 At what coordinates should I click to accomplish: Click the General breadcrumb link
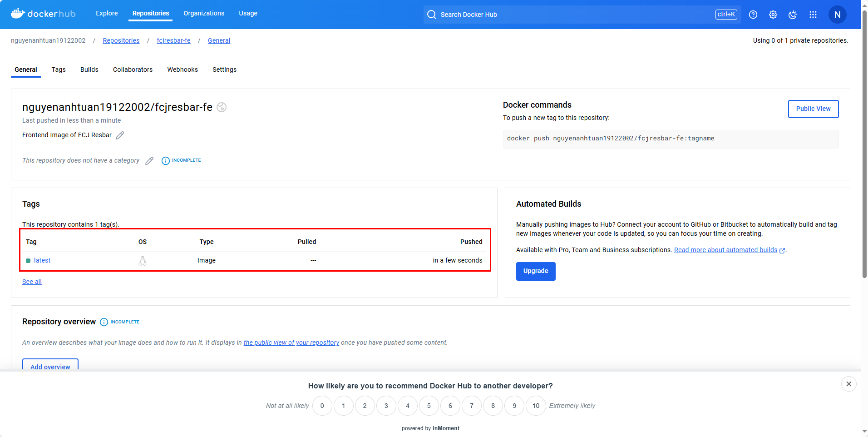219,40
